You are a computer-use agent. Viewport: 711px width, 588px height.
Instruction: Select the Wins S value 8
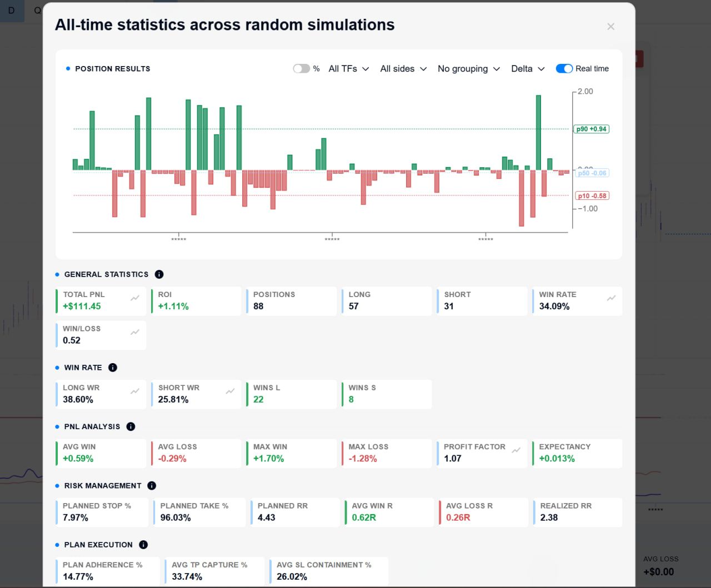pyautogui.click(x=351, y=400)
